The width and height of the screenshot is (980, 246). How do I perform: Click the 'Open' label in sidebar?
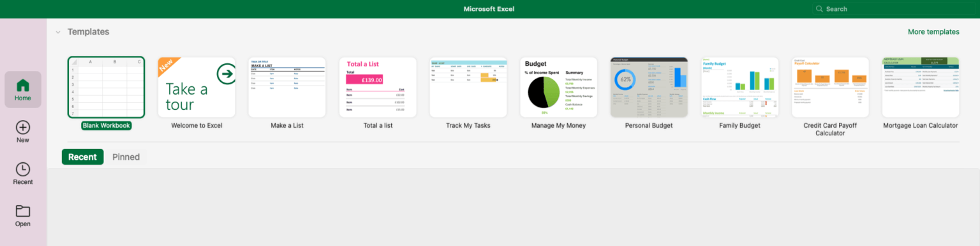[x=23, y=224]
